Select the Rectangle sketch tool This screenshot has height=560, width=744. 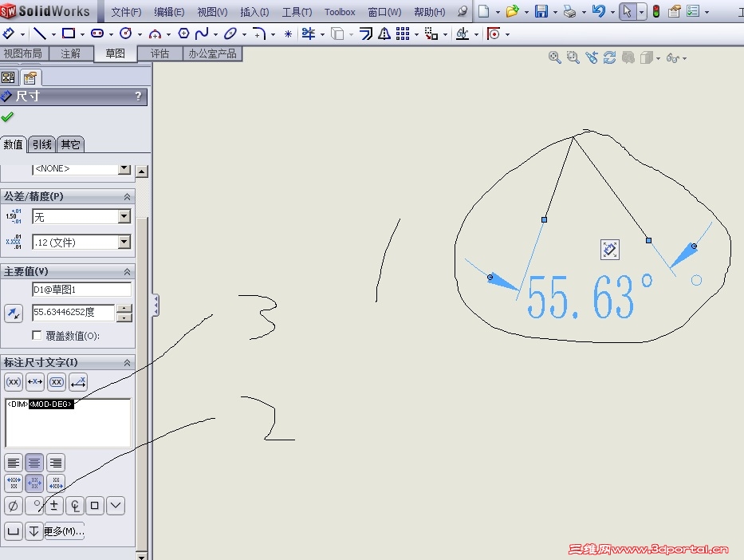(69, 34)
